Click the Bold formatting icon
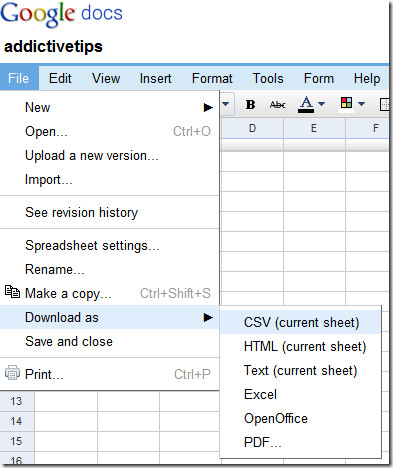Viewport: 393px width, 468px height. tap(250, 105)
